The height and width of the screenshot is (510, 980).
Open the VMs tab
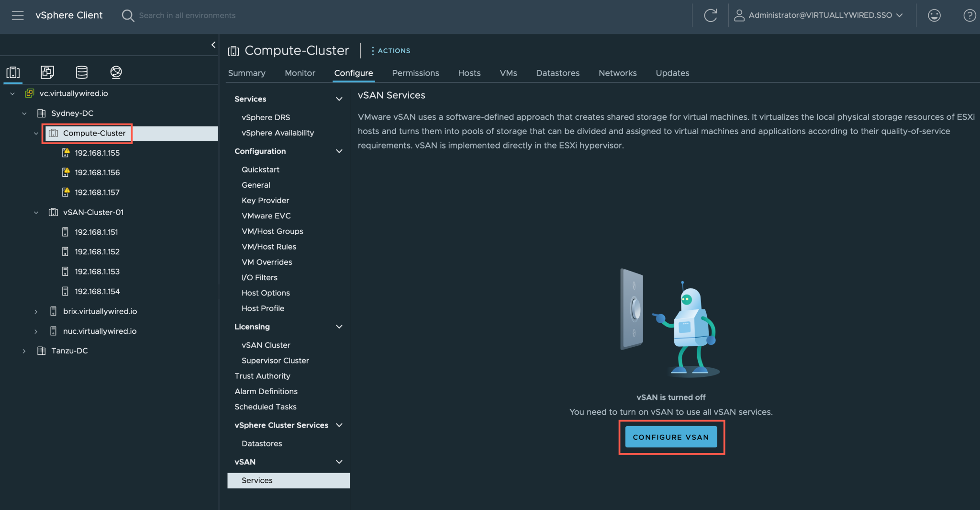(508, 73)
